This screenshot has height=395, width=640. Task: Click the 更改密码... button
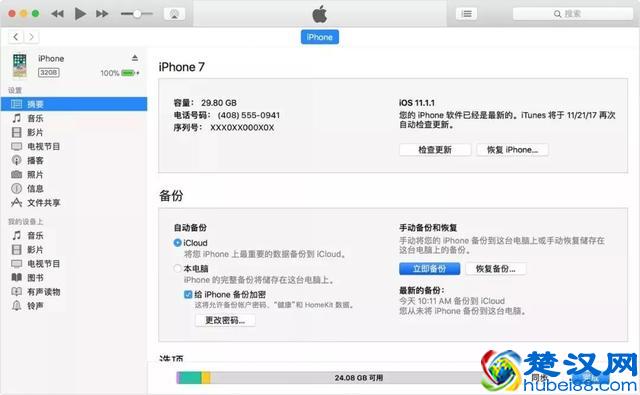[225, 320]
